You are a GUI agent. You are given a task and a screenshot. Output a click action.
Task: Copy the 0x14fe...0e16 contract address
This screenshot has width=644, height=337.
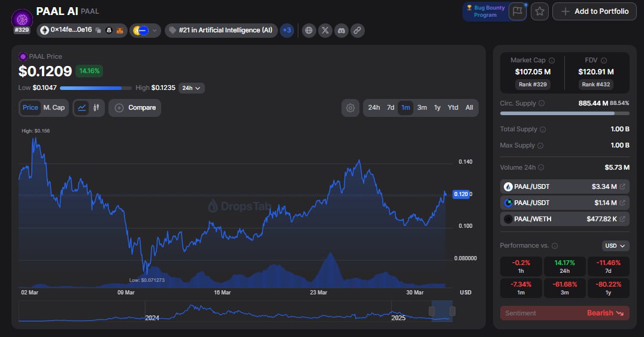pos(98,31)
